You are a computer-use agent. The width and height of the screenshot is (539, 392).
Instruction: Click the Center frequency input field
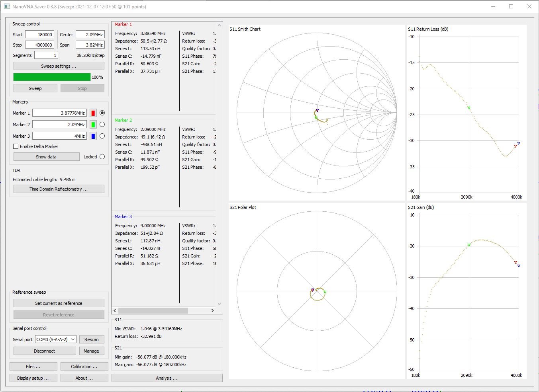[x=90, y=35]
